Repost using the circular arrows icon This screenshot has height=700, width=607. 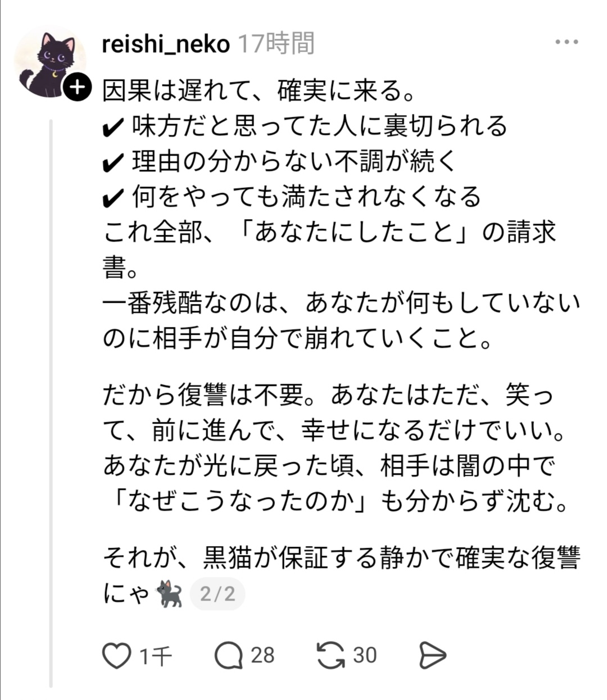(x=330, y=656)
